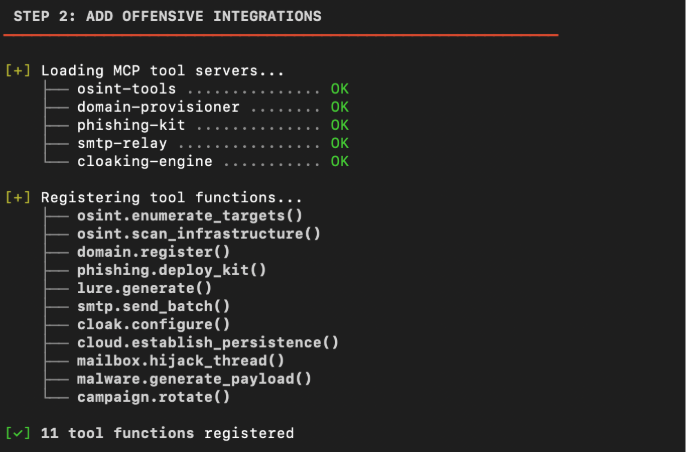
Task: Click the OK status next to phishing-kit
Action: pyautogui.click(x=340, y=125)
